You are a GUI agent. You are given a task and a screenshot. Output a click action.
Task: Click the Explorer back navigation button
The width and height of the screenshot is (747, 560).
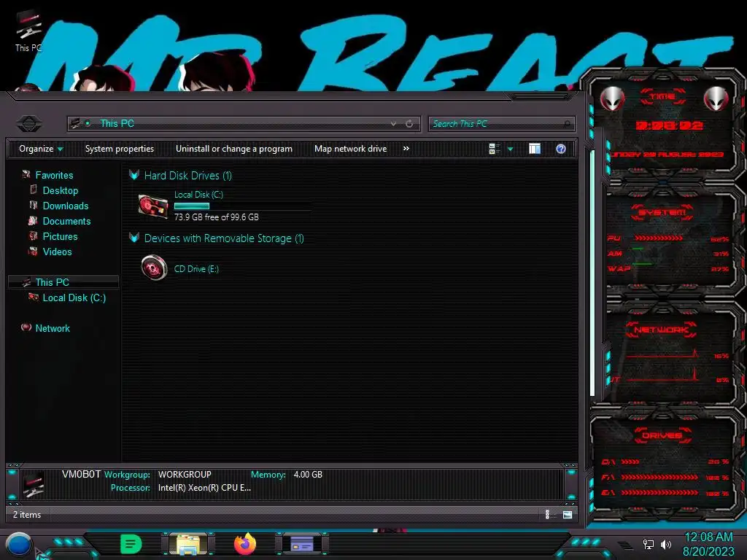(29, 124)
